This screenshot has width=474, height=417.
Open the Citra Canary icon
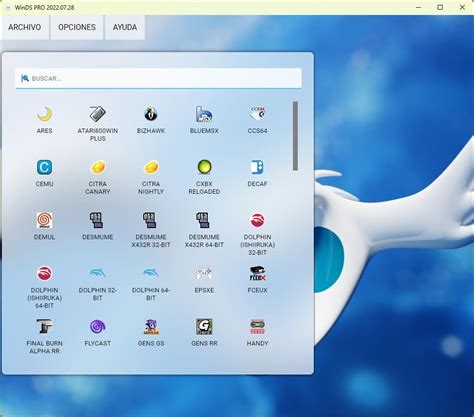(x=97, y=167)
